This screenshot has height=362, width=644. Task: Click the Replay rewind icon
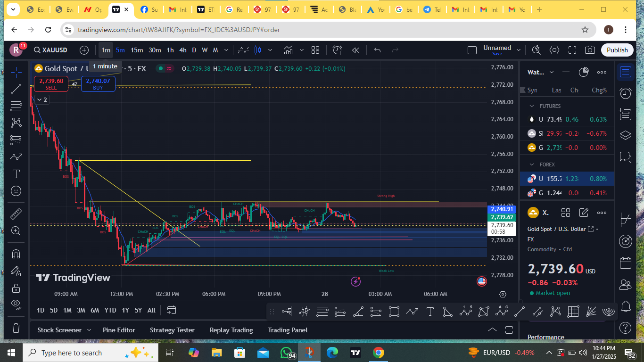pos(356,50)
